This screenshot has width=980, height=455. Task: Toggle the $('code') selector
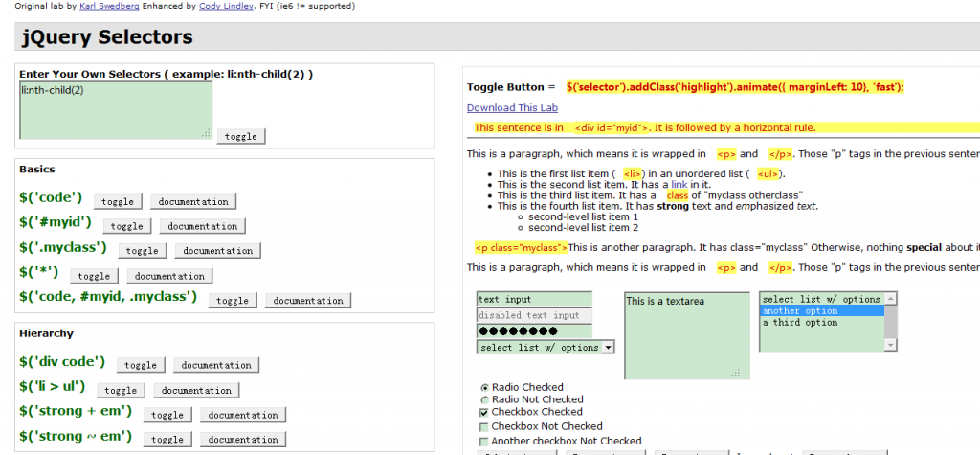pyautogui.click(x=118, y=201)
